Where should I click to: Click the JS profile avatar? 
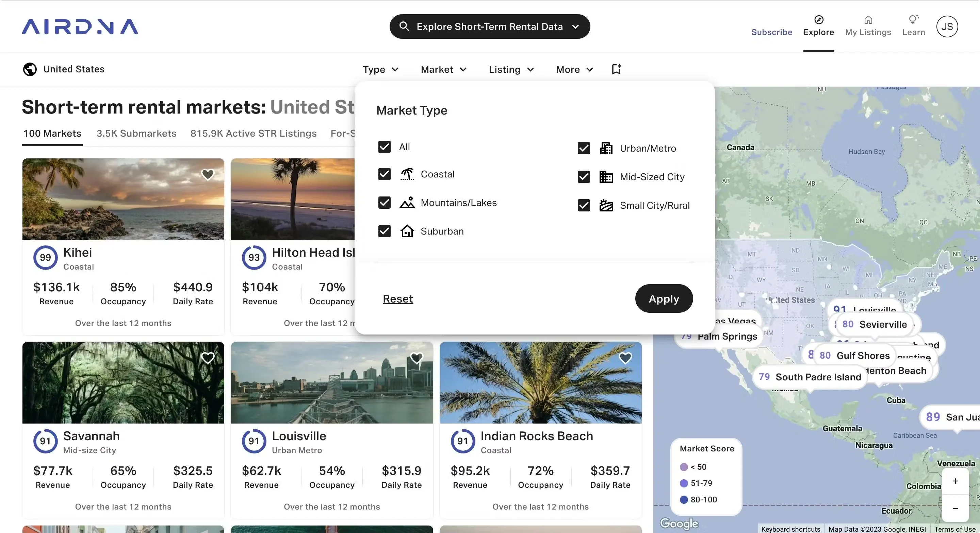[x=947, y=26]
